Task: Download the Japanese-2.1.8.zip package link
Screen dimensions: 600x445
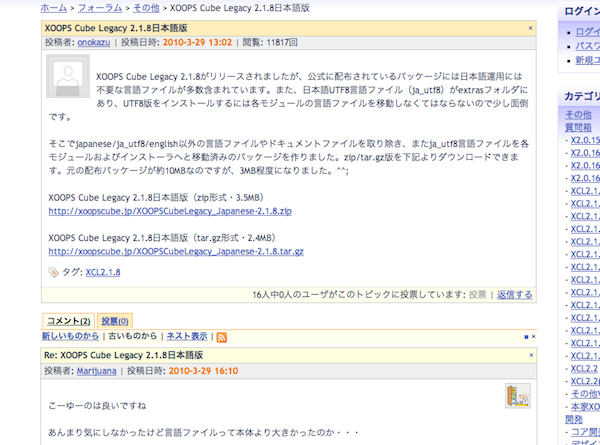Action: (x=170, y=211)
